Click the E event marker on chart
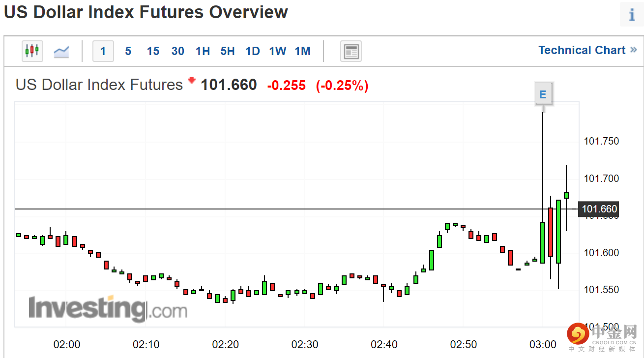The image size is (644, 358). (543, 94)
